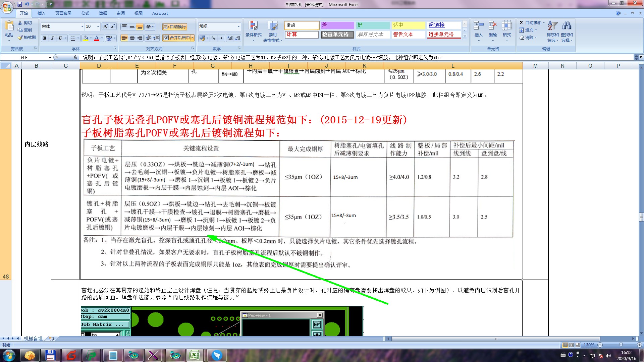Switch to the 插入 (Insert) ribbon tab

(x=41, y=13)
